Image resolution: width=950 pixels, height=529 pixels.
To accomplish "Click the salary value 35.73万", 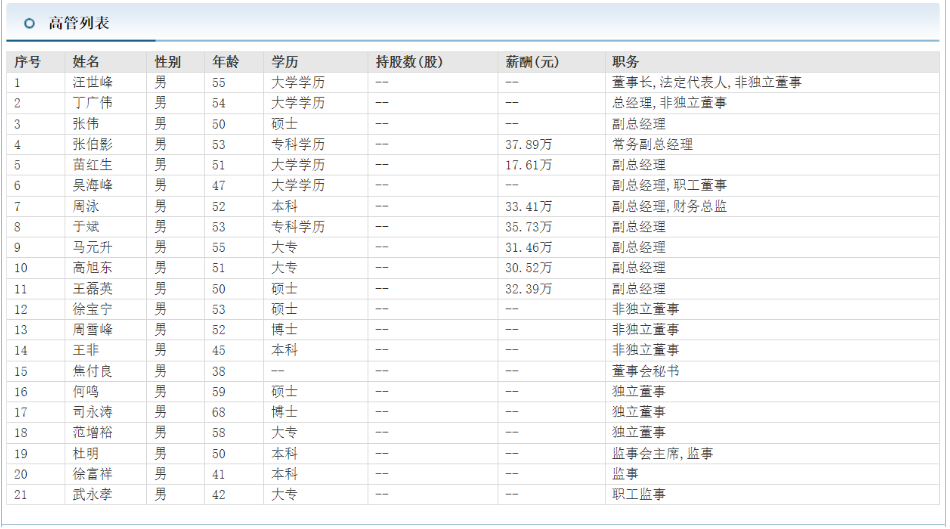I will (x=529, y=227).
